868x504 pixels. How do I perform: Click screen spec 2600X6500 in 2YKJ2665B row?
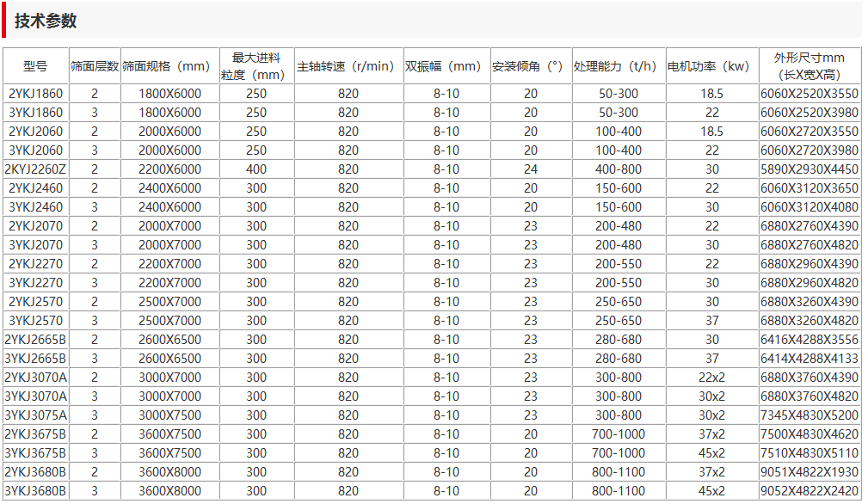pos(170,339)
